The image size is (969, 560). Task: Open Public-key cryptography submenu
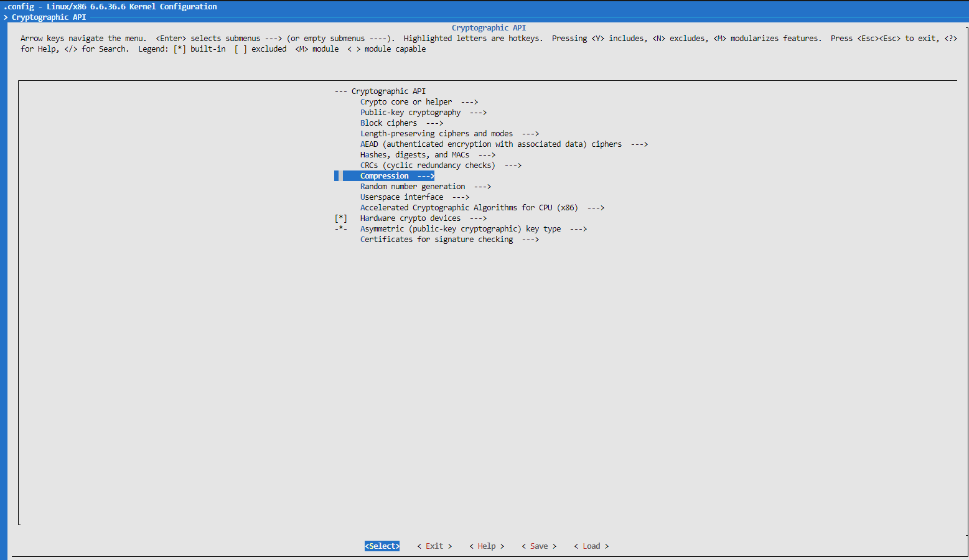coord(410,113)
